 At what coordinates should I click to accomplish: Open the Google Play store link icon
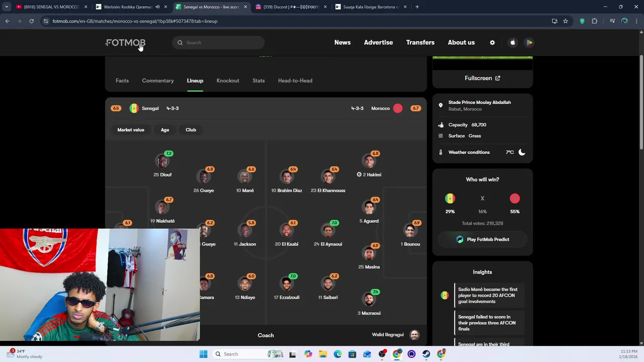(x=529, y=43)
